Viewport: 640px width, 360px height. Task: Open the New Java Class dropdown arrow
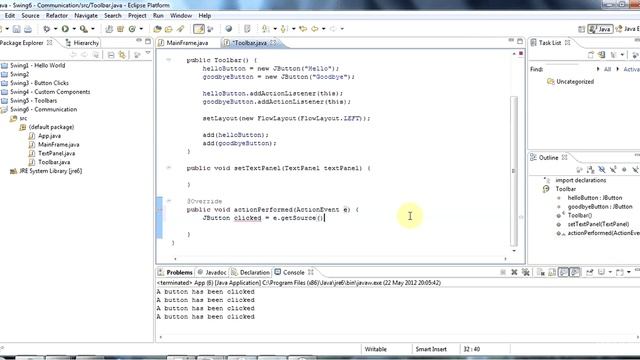coord(141,29)
